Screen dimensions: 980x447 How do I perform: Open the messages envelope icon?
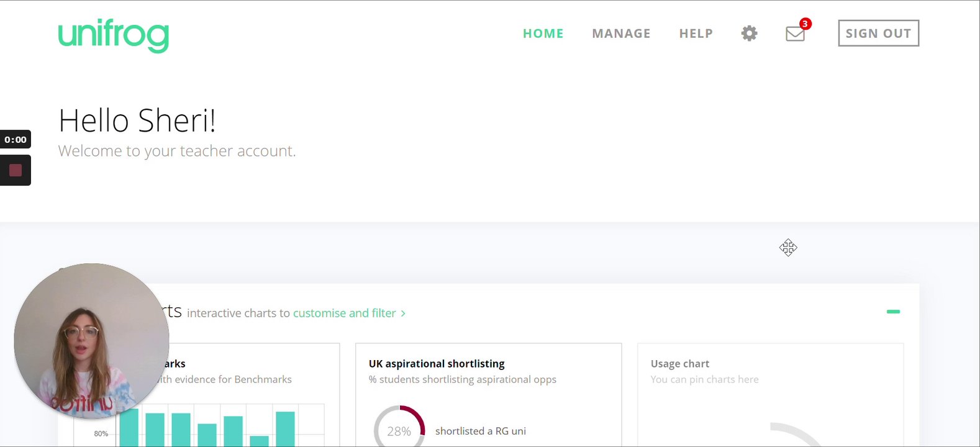click(795, 34)
